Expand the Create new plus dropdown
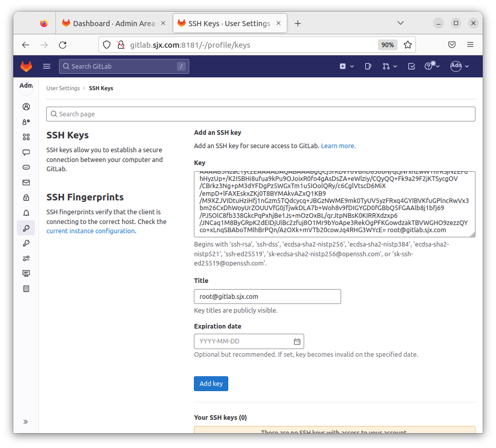Image resolution: width=496 pixels, height=448 pixels. pos(347,66)
